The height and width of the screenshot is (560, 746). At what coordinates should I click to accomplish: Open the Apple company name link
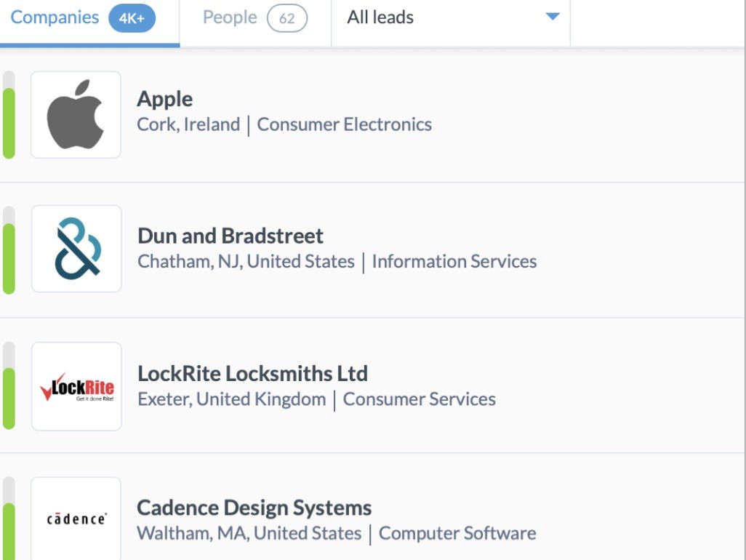[x=165, y=99]
